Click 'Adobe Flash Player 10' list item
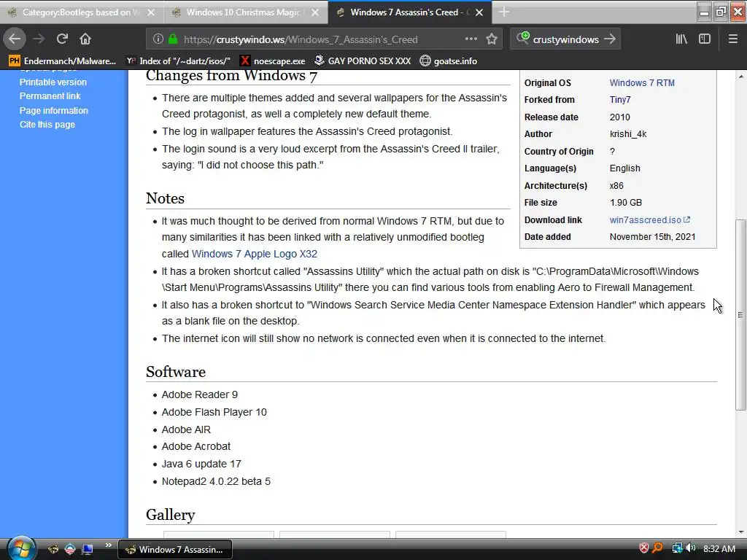The height and width of the screenshot is (560, 747). [x=214, y=412]
